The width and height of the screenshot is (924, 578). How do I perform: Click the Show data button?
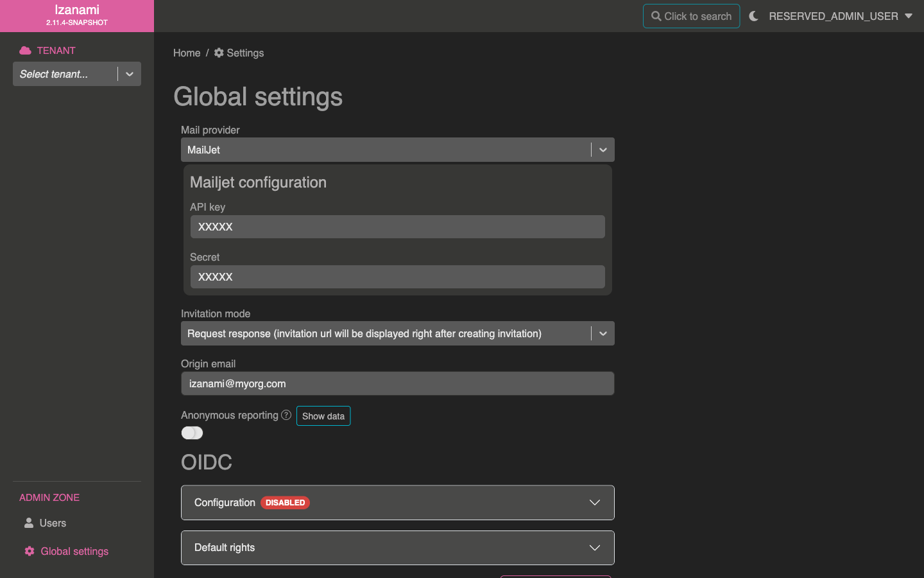click(x=323, y=416)
